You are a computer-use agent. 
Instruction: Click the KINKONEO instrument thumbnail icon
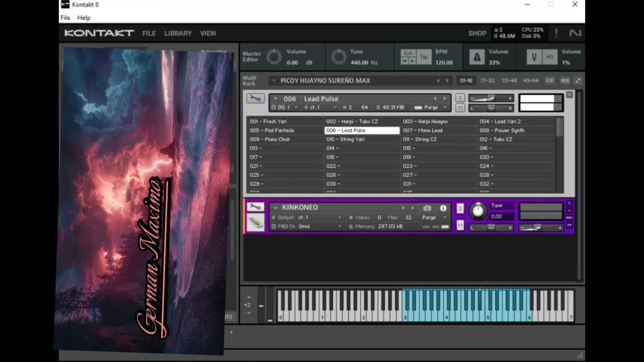(x=255, y=223)
